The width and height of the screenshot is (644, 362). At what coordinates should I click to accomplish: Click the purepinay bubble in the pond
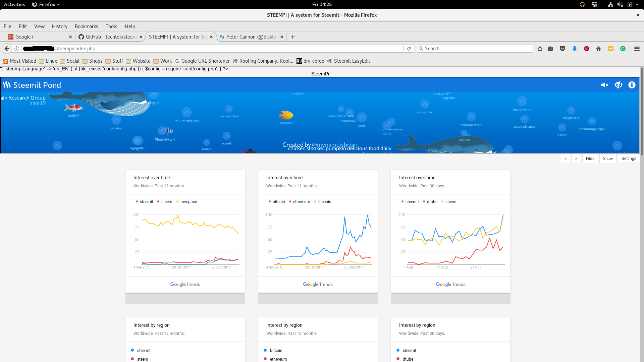pos(425,104)
